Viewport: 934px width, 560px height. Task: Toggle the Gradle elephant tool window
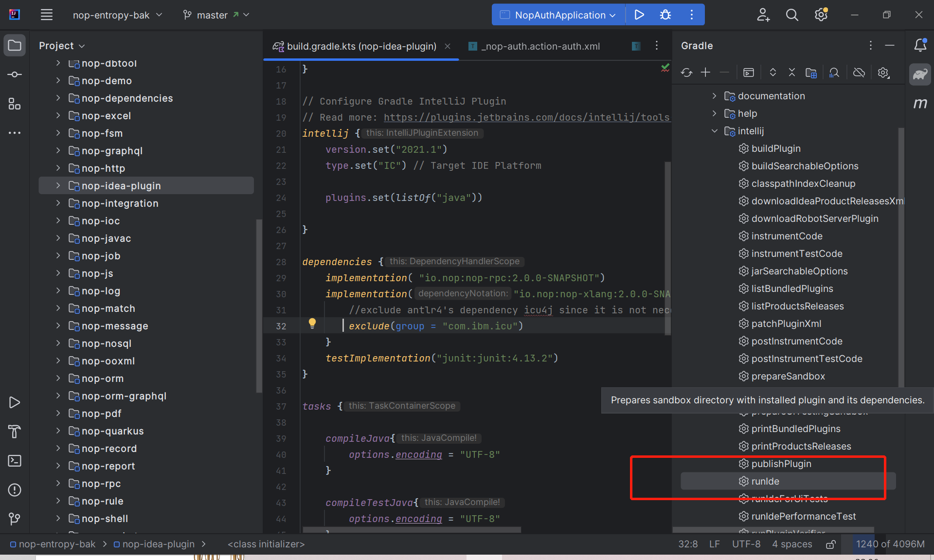(x=920, y=74)
